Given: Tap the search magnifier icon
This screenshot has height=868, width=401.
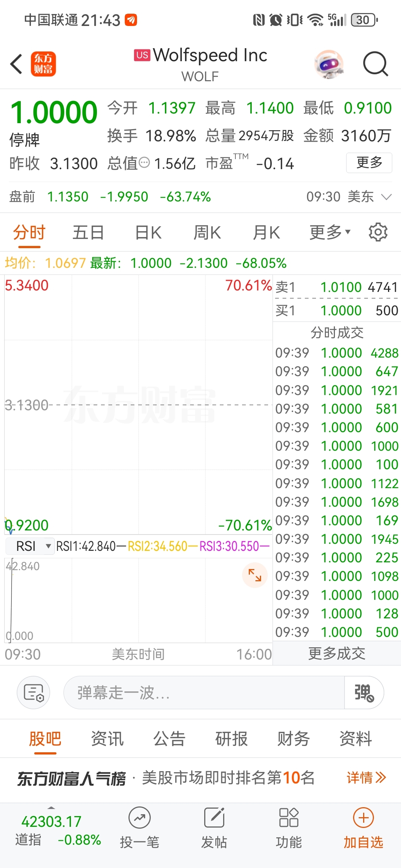Looking at the screenshot, I should 375,64.
